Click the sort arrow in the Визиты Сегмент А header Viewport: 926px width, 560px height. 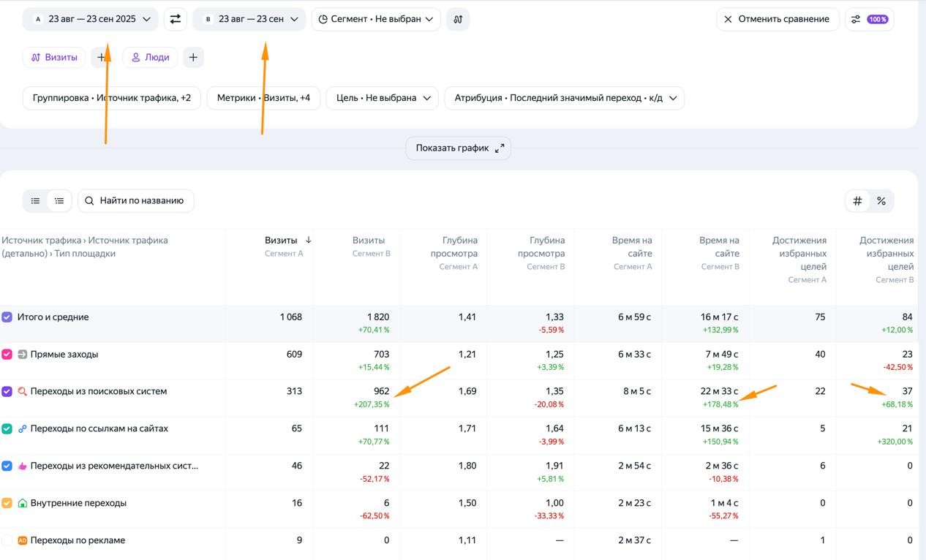point(309,240)
